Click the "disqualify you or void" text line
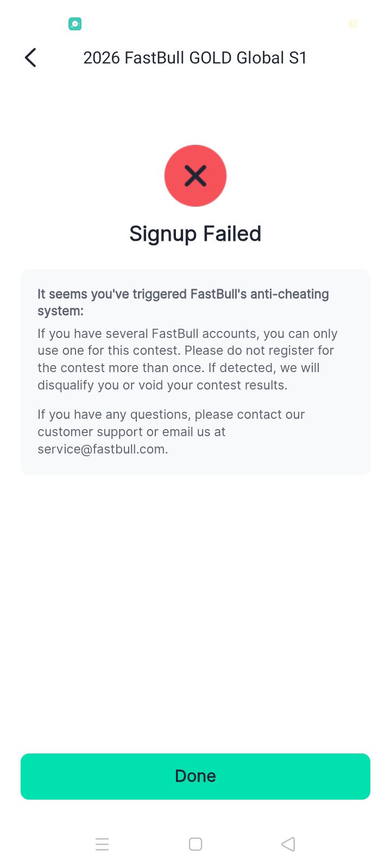Image resolution: width=391 pixels, height=868 pixels. click(x=162, y=385)
